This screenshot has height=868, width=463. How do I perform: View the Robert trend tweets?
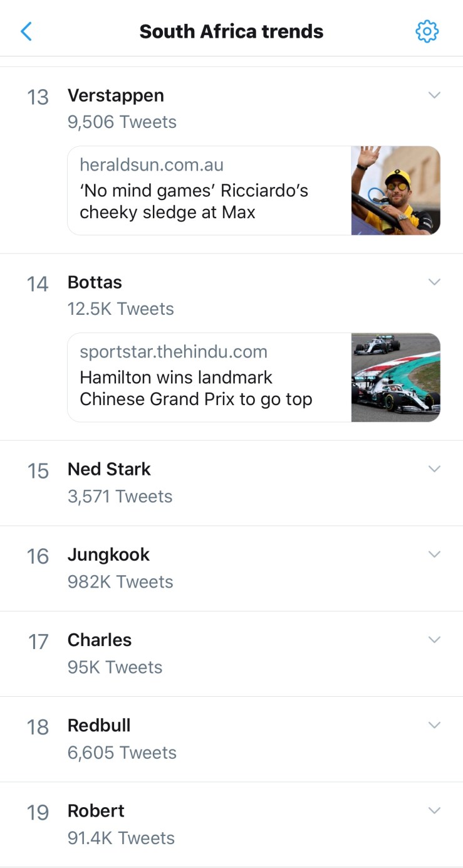(x=96, y=811)
